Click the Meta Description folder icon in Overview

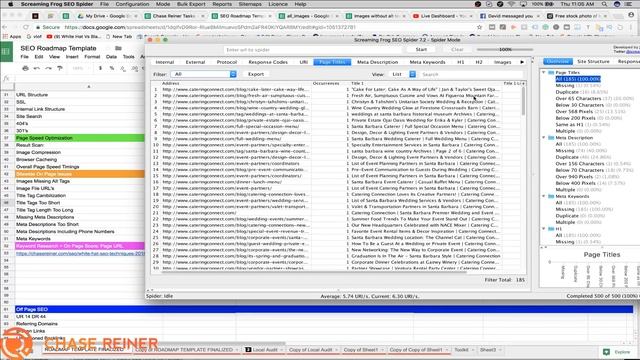[x=551, y=138]
